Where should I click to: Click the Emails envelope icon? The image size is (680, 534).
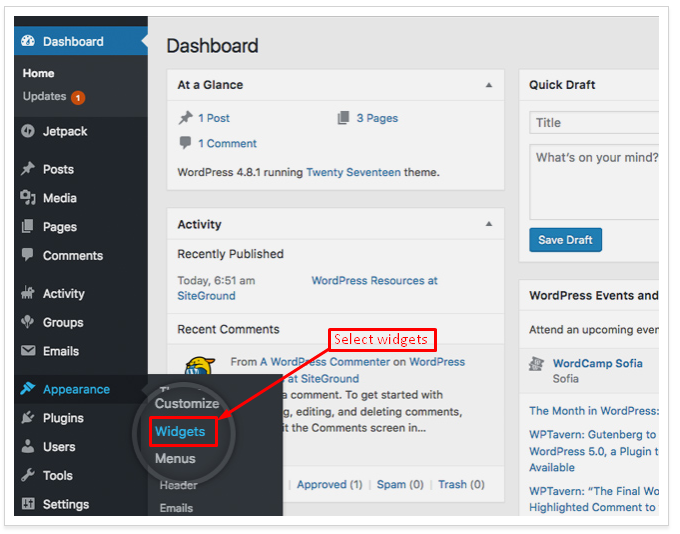[28, 351]
